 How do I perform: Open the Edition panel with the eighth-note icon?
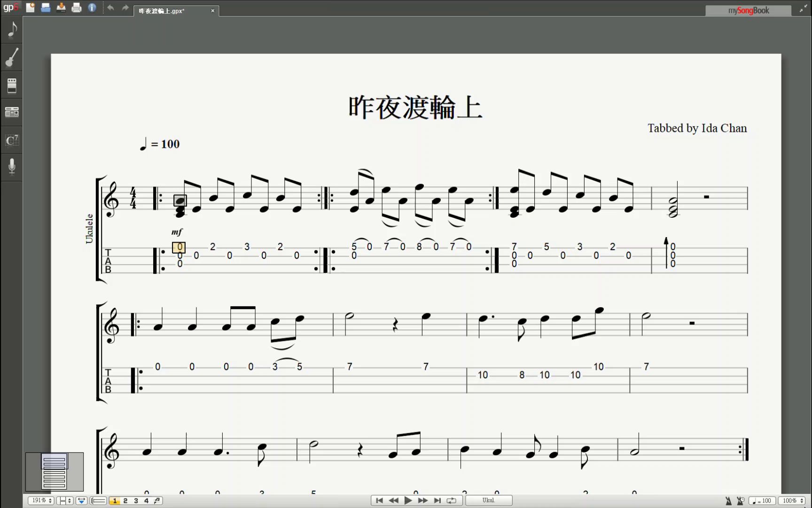click(x=12, y=30)
